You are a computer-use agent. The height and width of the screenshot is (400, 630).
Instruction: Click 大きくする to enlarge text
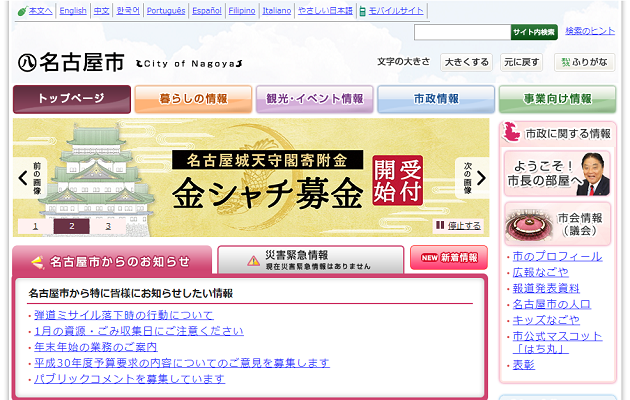click(466, 62)
